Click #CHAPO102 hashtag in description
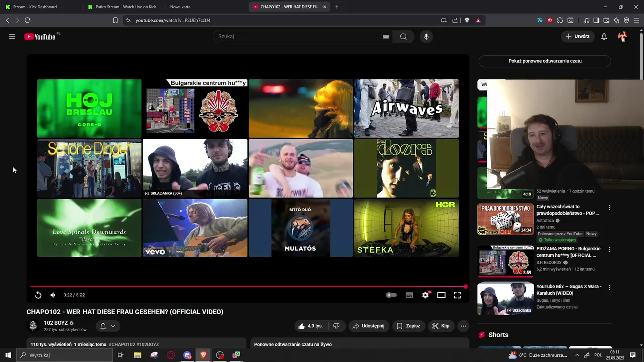644x362 pixels. [x=122, y=345]
